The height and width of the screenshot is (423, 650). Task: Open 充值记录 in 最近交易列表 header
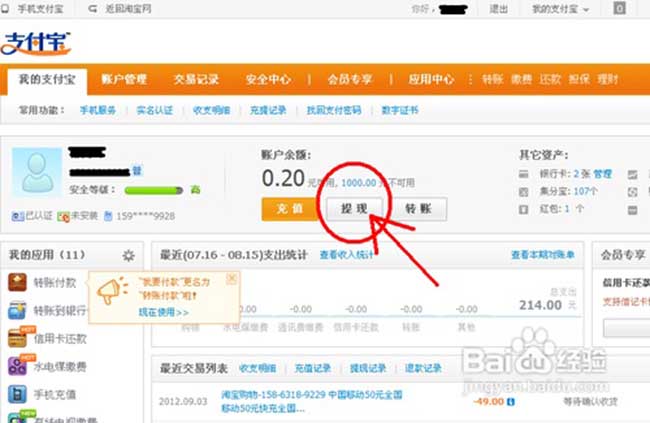pos(313,368)
